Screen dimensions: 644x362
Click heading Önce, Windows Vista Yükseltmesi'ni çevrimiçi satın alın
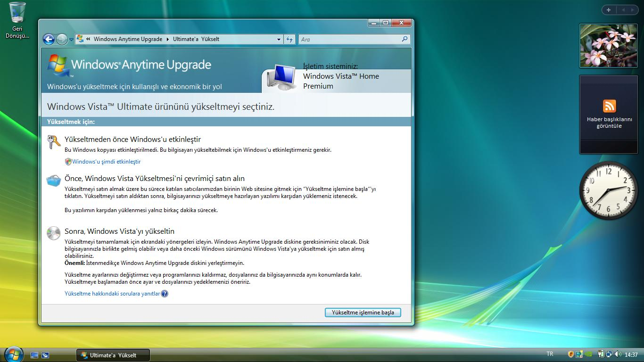[x=155, y=179]
